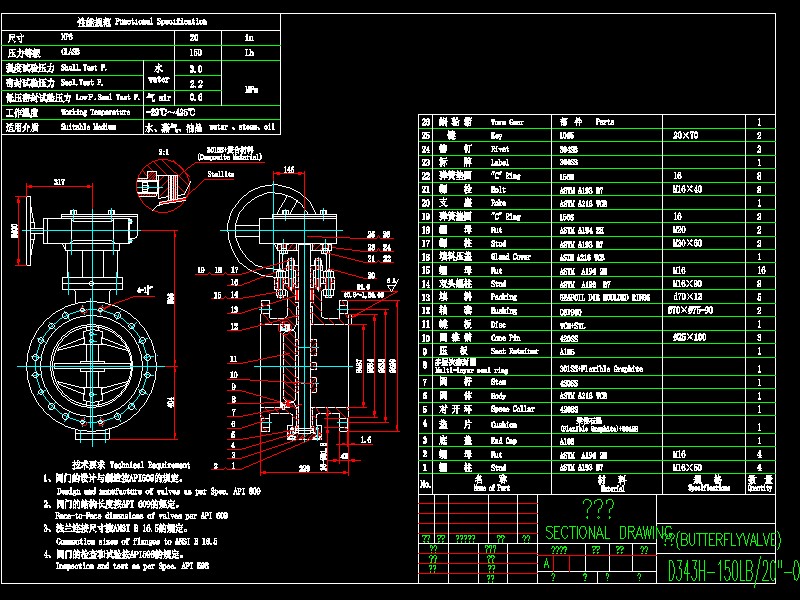Image resolution: width=800 pixels, height=600 pixels.
Task: Click the 'Cushion' part name in row 4
Action: coord(504,424)
